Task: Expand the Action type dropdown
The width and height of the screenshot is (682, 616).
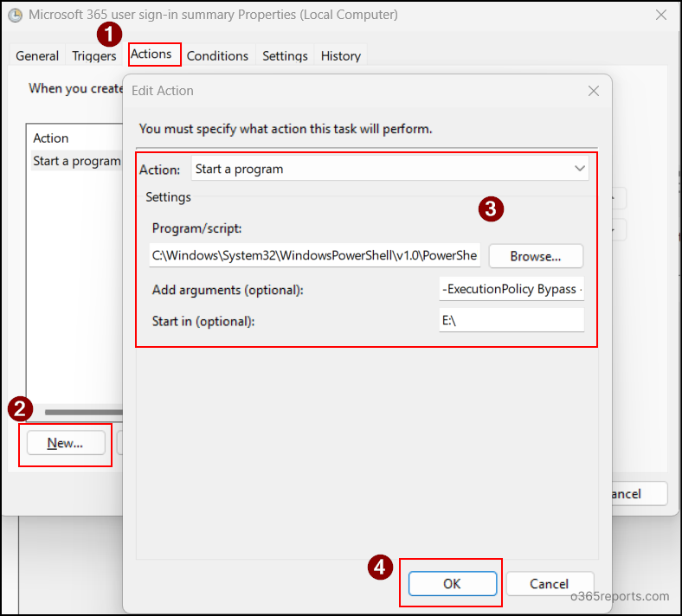Action: (579, 169)
